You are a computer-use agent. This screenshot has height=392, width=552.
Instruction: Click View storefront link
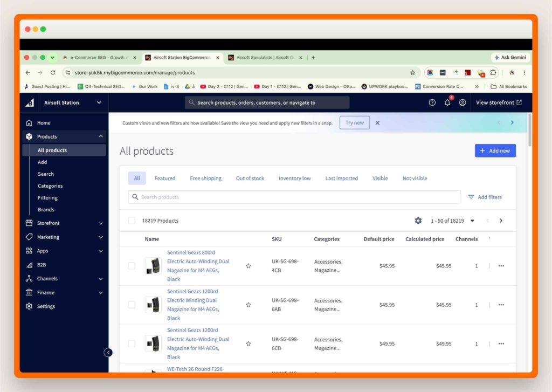(x=499, y=102)
